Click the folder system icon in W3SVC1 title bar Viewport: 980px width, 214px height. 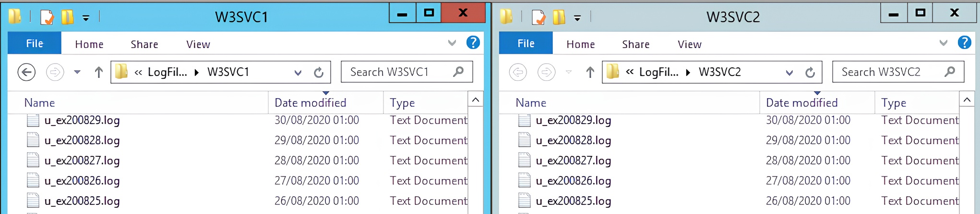[x=15, y=16]
